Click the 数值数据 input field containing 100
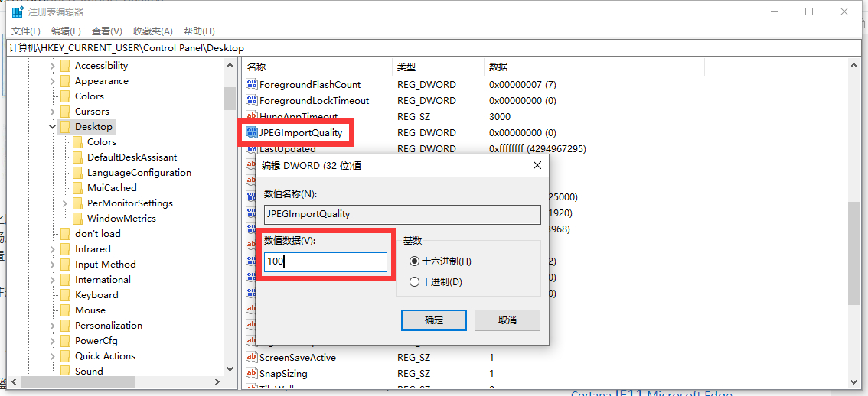This screenshot has height=396, width=868. (325, 262)
